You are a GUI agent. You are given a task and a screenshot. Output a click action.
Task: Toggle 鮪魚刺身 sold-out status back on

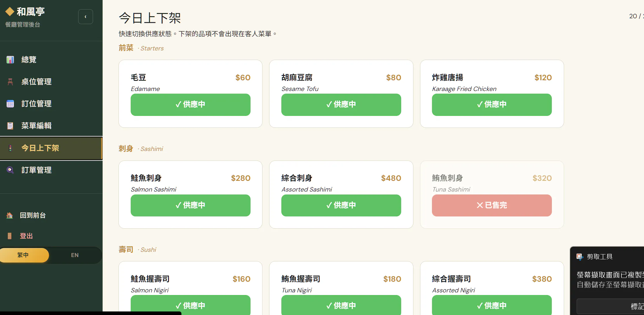492,205
